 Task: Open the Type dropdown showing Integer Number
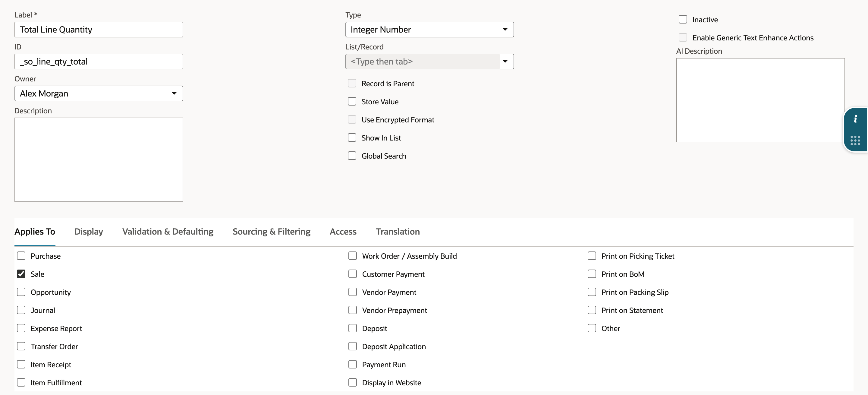429,30
